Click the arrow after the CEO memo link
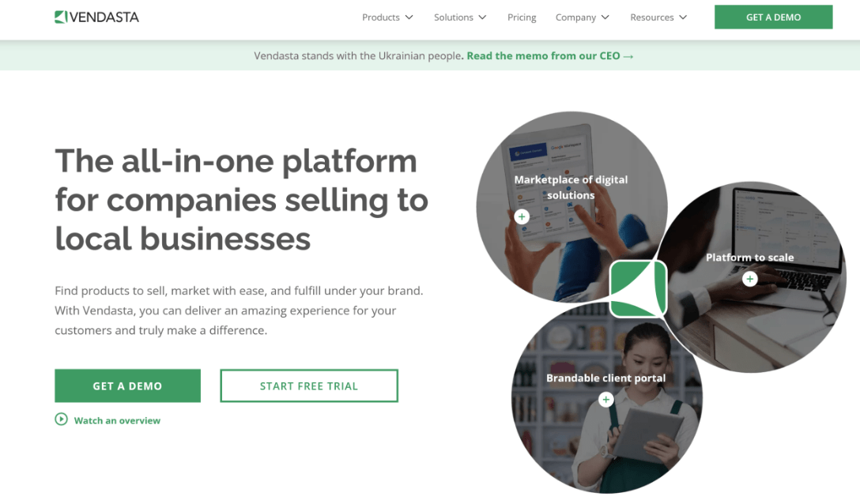The width and height of the screenshot is (860, 504). [628, 57]
